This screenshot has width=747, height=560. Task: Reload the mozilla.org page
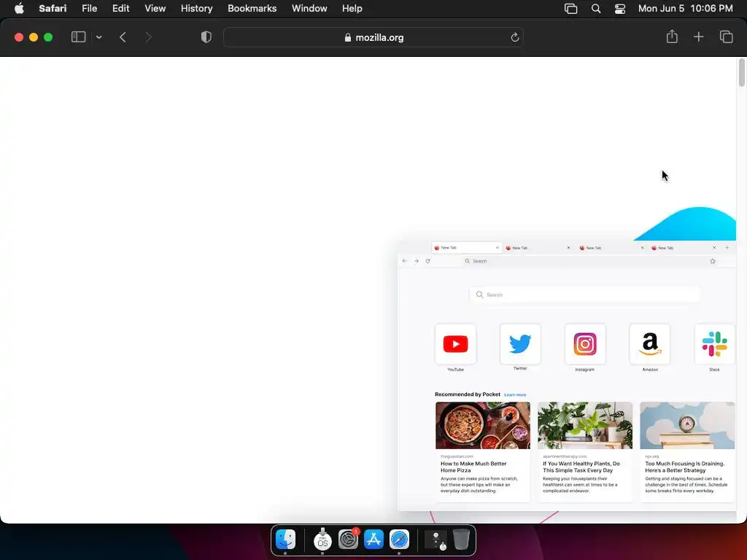tap(514, 37)
